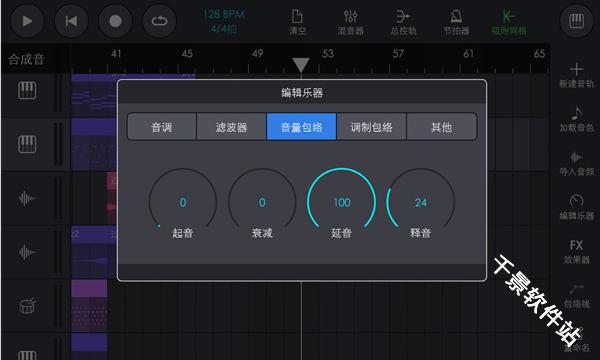Open the FX 效果器 effects panel
This screenshot has width=600, height=360.
click(x=576, y=251)
